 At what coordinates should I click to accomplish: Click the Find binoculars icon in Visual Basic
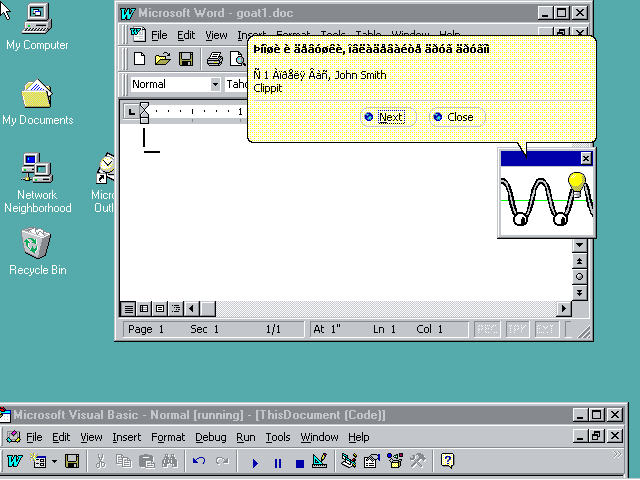tap(169, 461)
